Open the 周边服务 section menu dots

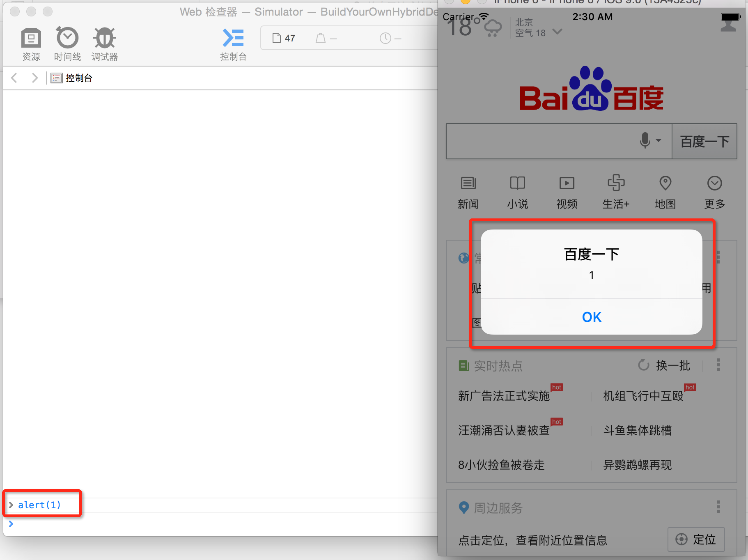click(x=718, y=507)
